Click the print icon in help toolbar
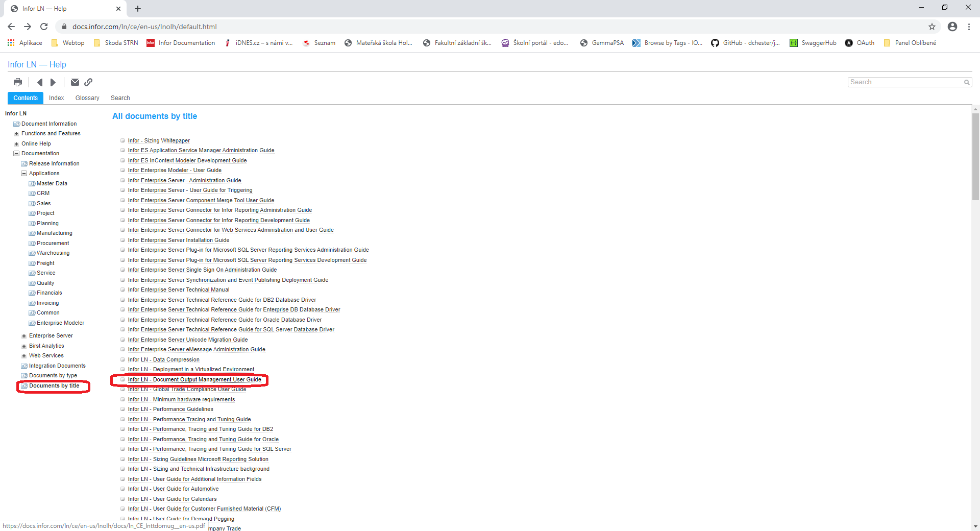Viewport: 980px width, 531px height. pos(18,82)
